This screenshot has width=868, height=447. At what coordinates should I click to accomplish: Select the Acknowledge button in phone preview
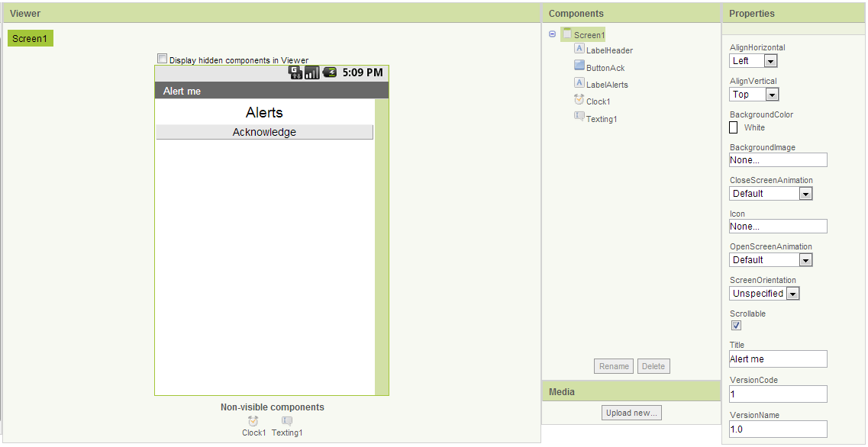pos(265,132)
